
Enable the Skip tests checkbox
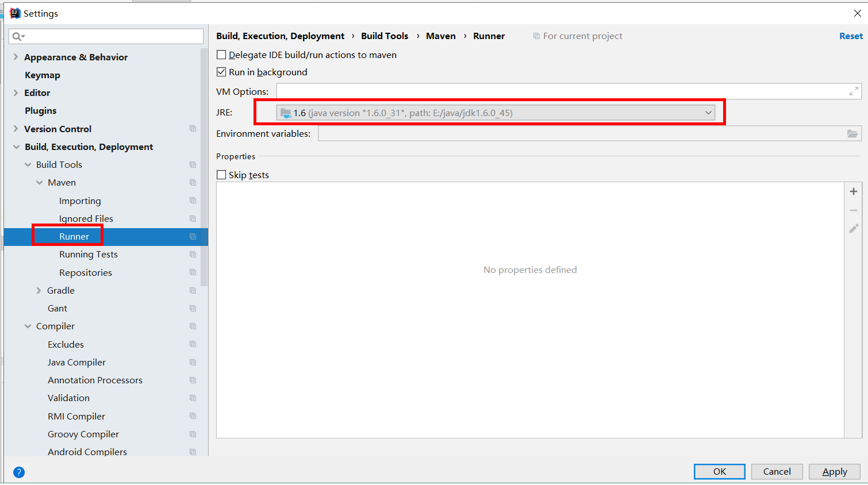click(x=221, y=175)
